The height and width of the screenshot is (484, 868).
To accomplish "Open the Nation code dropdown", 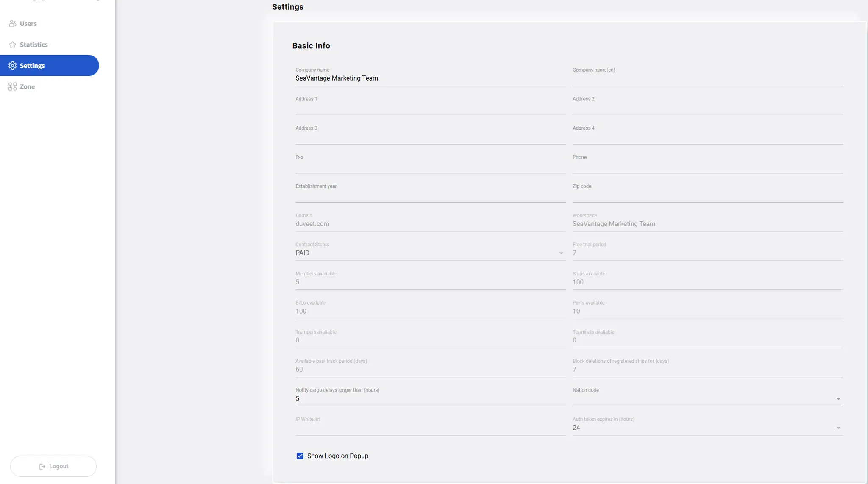I will pyautogui.click(x=838, y=399).
